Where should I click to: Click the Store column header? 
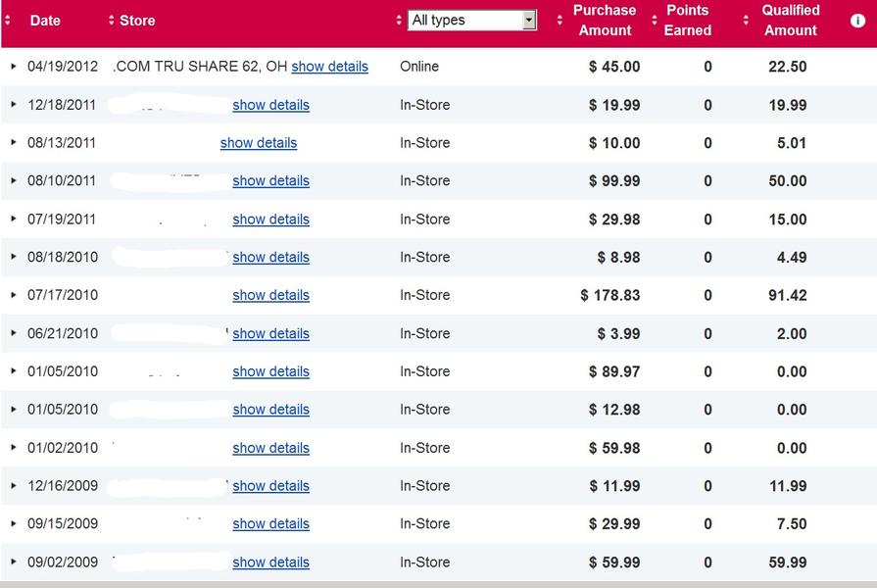[x=137, y=21]
